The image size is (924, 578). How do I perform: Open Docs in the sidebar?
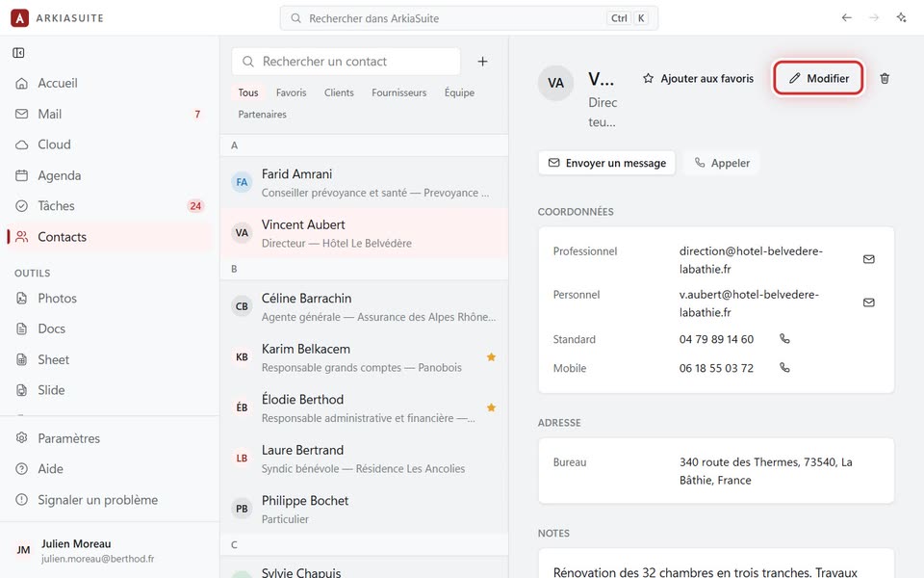[110, 329]
